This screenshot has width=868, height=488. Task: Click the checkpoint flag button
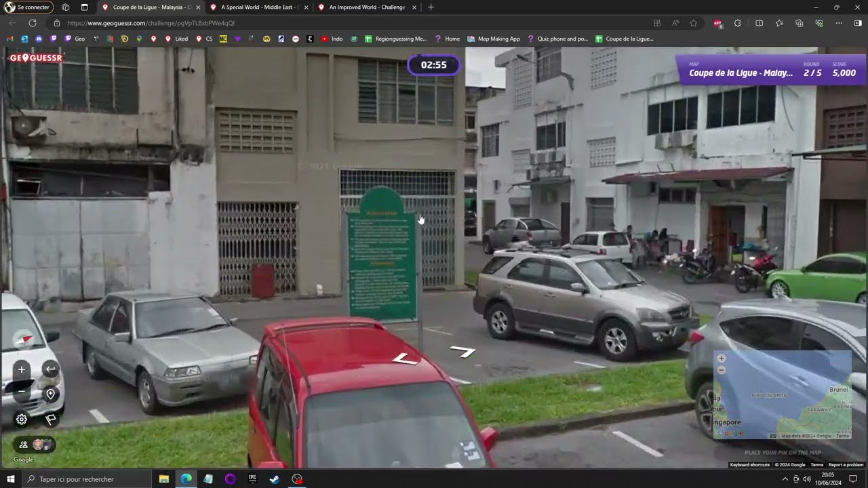click(x=51, y=420)
